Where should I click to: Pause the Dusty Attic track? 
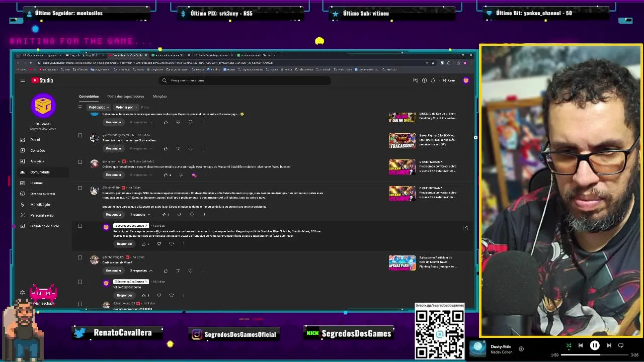point(594,345)
